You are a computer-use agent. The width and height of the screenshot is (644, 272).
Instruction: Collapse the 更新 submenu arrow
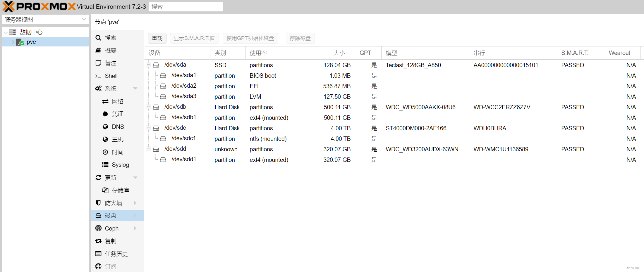tap(135, 178)
